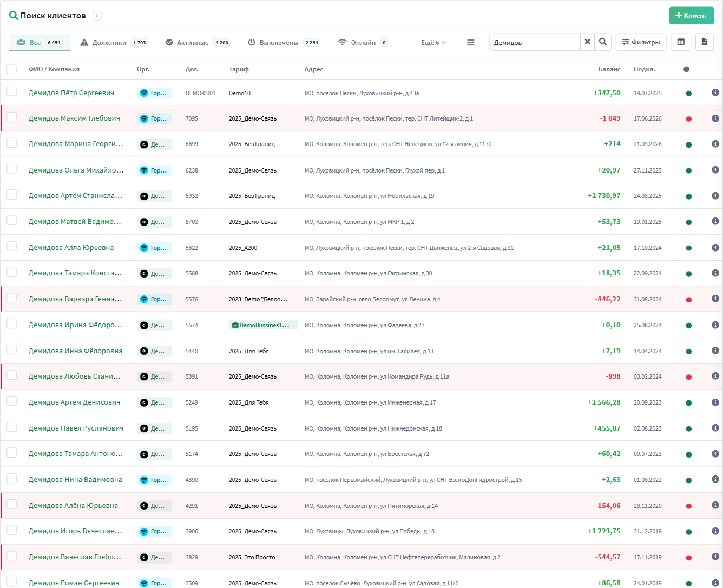Open the Онлайн tab
Viewport: 723px width, 588px height.
(x=363, y=43)
